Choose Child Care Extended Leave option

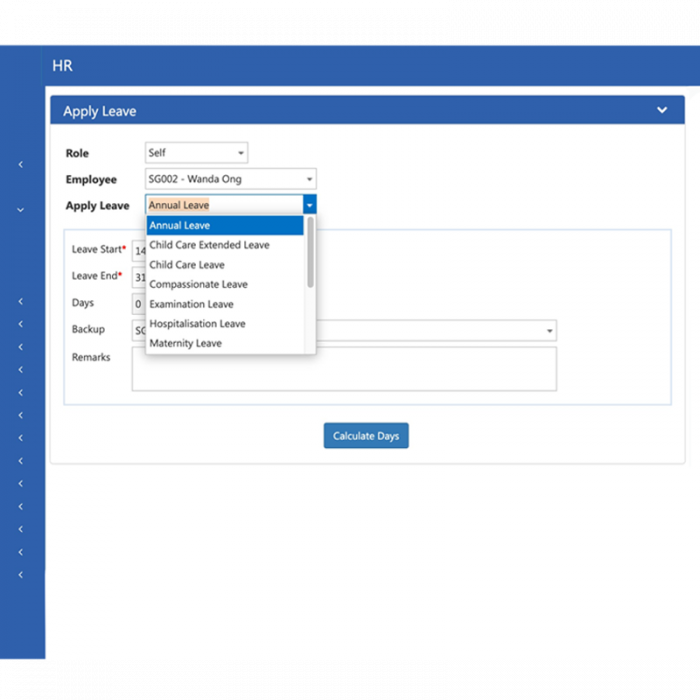[x=225, y=245]
